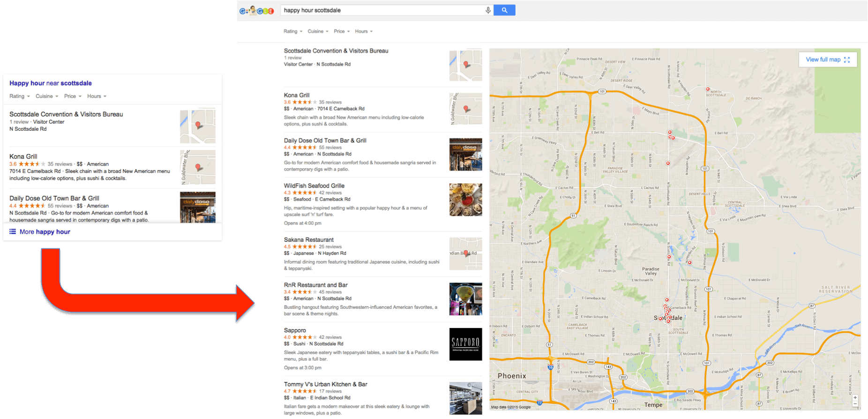The image size is (868, 419).
Task: Click 'Opens at 4:00 pm' text
Action: coord(302,223)
